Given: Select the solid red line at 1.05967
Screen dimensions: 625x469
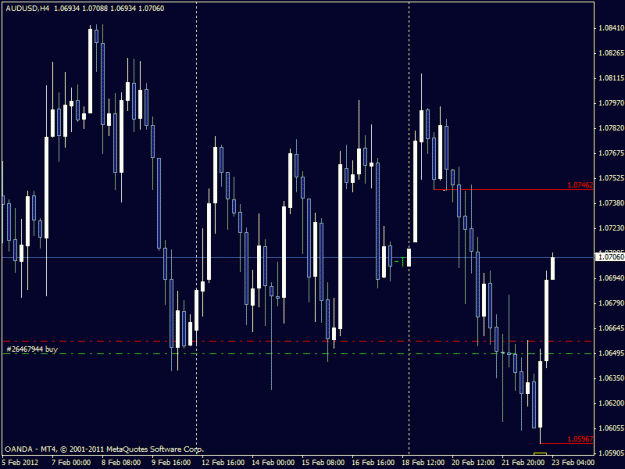Looking at the screenshot, I should coord(566,443).
